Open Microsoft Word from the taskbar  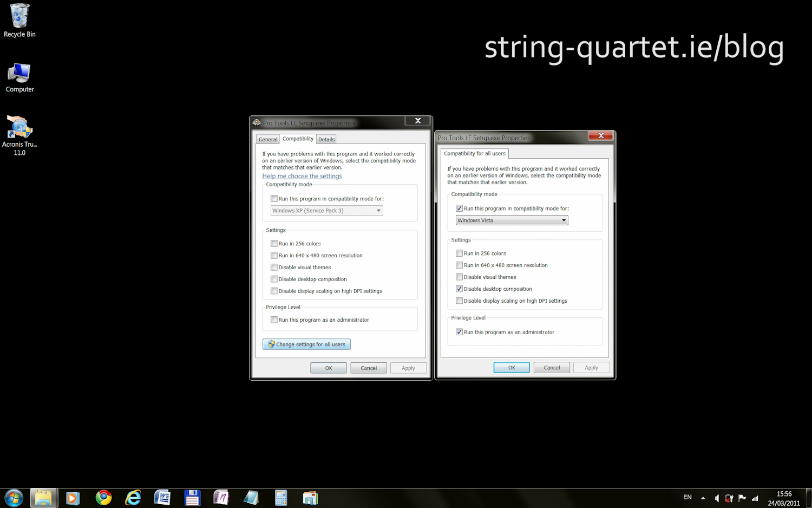(x=162, y=498)
